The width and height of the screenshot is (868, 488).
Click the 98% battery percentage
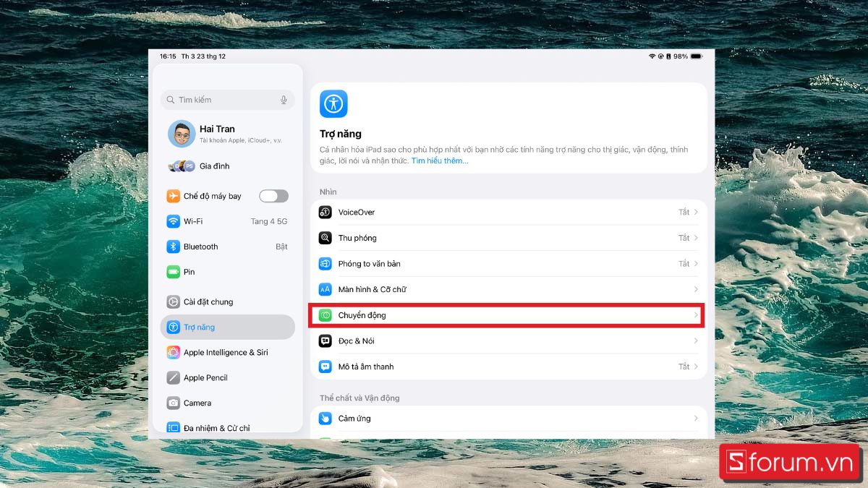(x=681, y=56)
